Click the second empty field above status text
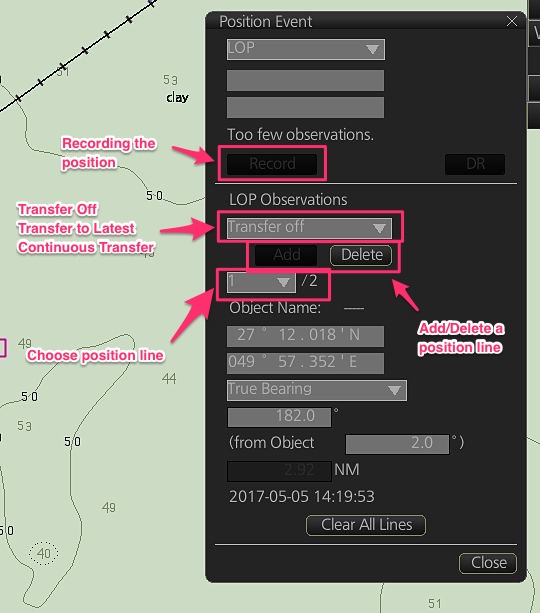The width and height of the screenshot is (540, 613). tap(305, 107)
